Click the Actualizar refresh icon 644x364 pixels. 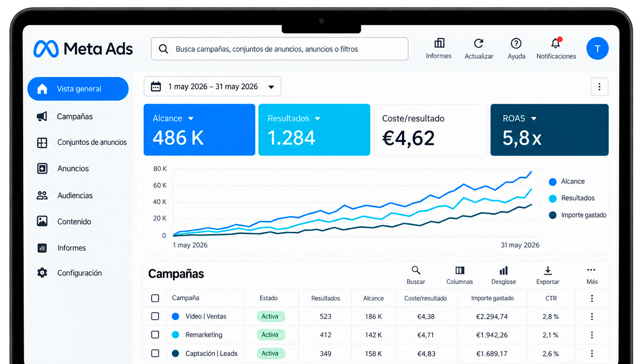pyautogui.click(x=479, y=43)
